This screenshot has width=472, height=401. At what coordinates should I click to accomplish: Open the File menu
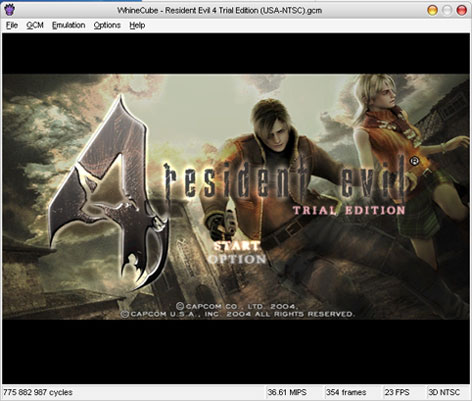tap(12, 25)
